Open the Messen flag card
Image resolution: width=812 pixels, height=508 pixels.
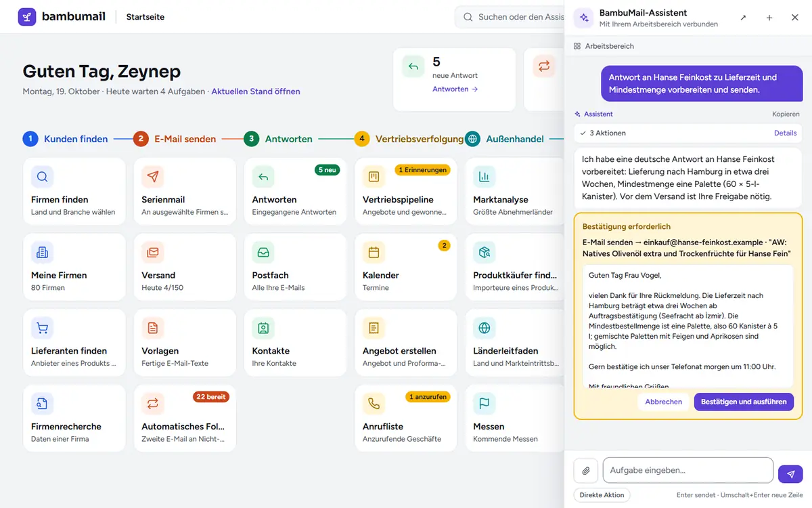pyautogui.click(x=515, y=419)
